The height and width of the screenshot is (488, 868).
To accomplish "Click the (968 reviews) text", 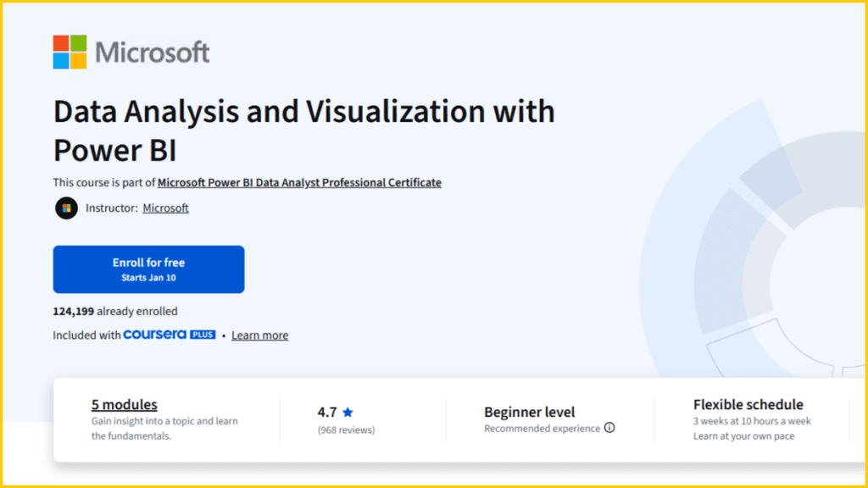I will [x=346, y=430].
